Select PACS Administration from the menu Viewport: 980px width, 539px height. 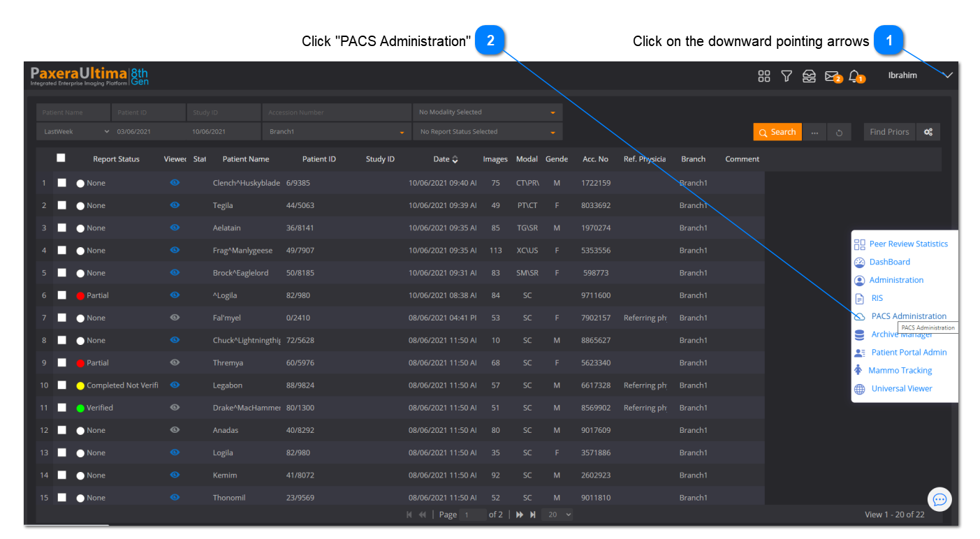click(x=909, y=316)
